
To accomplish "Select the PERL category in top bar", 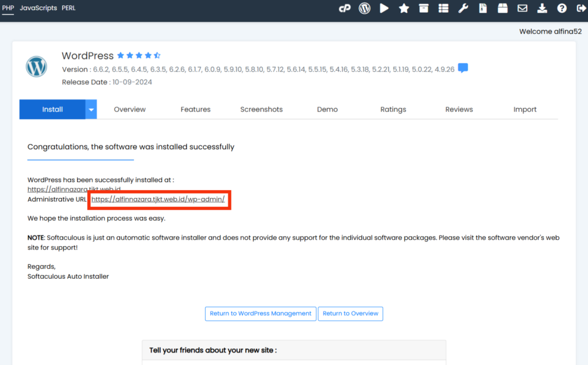I will pos(69,8).
